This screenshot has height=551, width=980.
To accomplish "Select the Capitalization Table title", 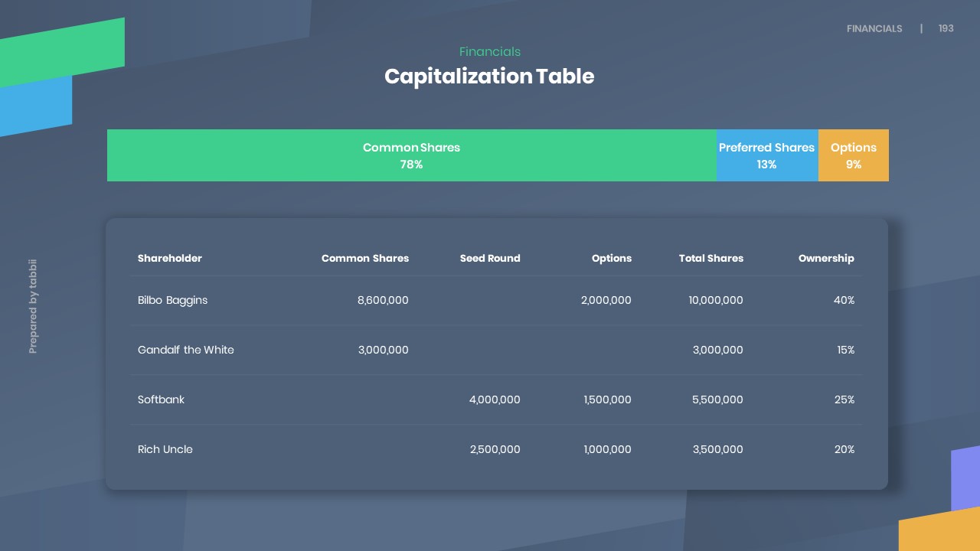I will [489, 77].
